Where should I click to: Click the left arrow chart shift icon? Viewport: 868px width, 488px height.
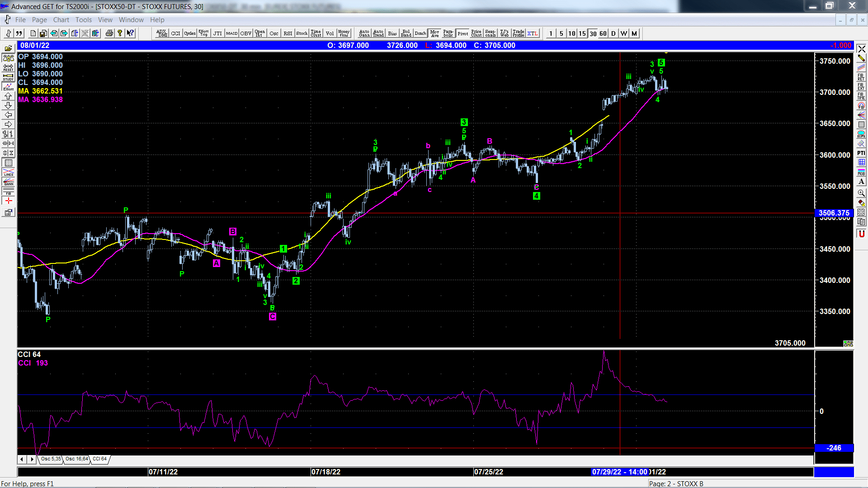[8, 115]
